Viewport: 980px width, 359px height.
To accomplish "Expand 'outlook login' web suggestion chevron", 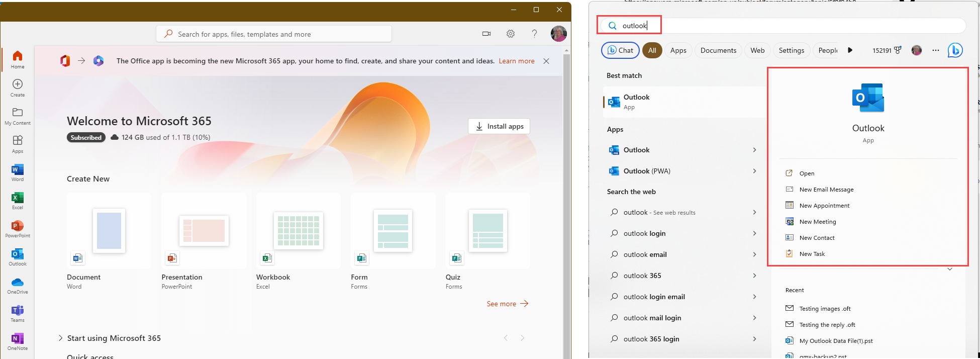I will click(x=754, y=233).
